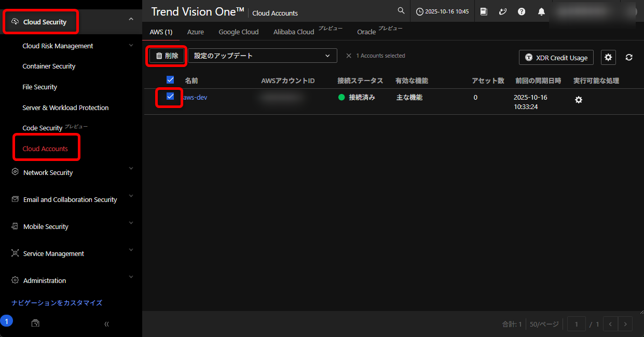Click the AI companion sparkle icon
This screenshot has height=337, width=644.
[x=502, y=11]
